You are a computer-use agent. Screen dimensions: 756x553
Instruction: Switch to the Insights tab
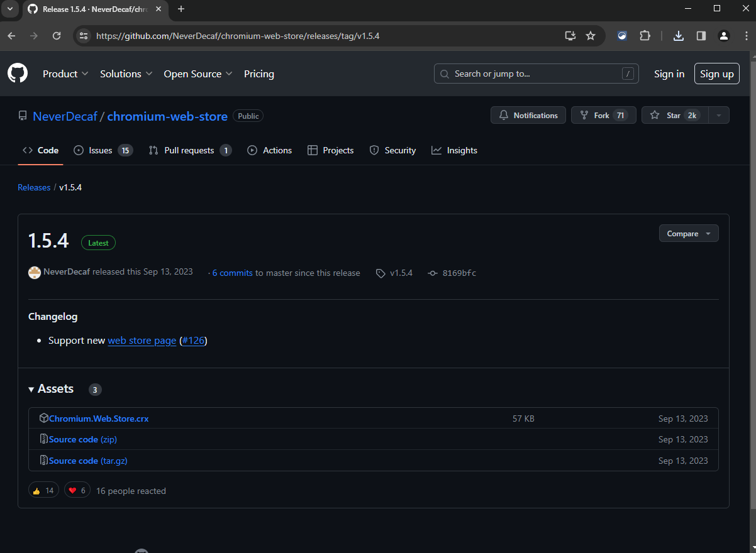(454, 151)
